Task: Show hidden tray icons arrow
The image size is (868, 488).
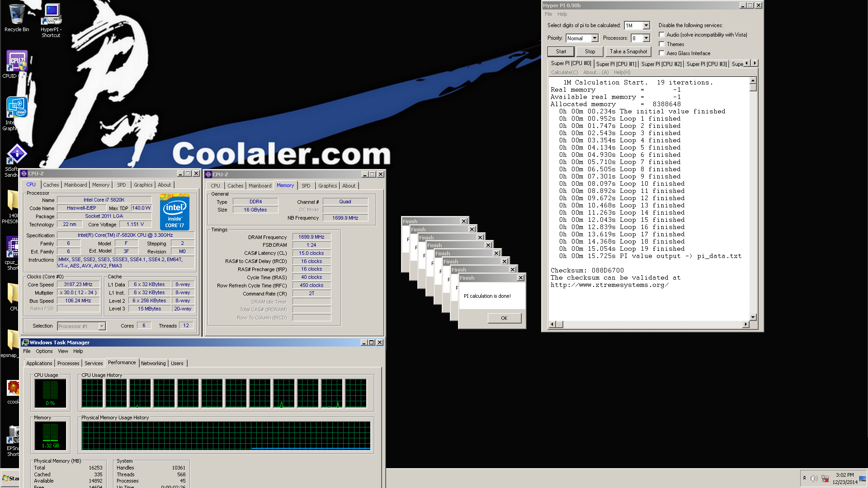Action: click(x=804, y=478)
